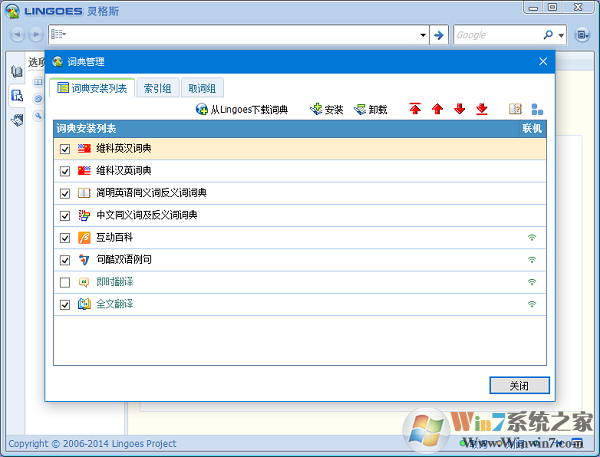
Task: Toggle the 中文同义词及反义词词典 checkbox
Action: (x=65, y=215)
